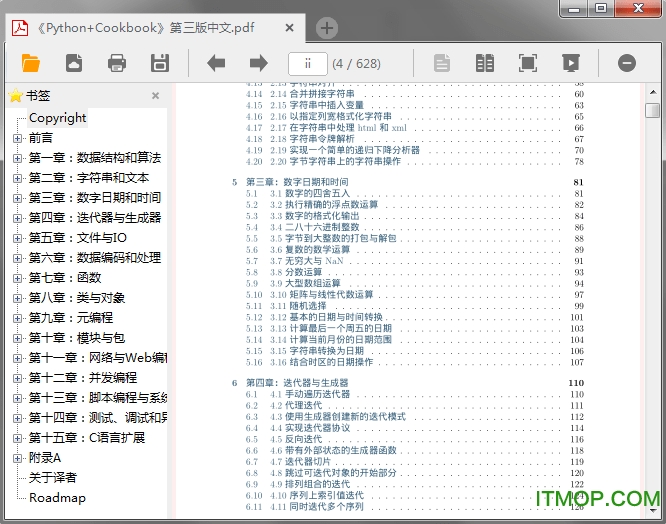Expand 第十一章 bookmark node
This screenshot has height=524, width=666.
(17, 358)
